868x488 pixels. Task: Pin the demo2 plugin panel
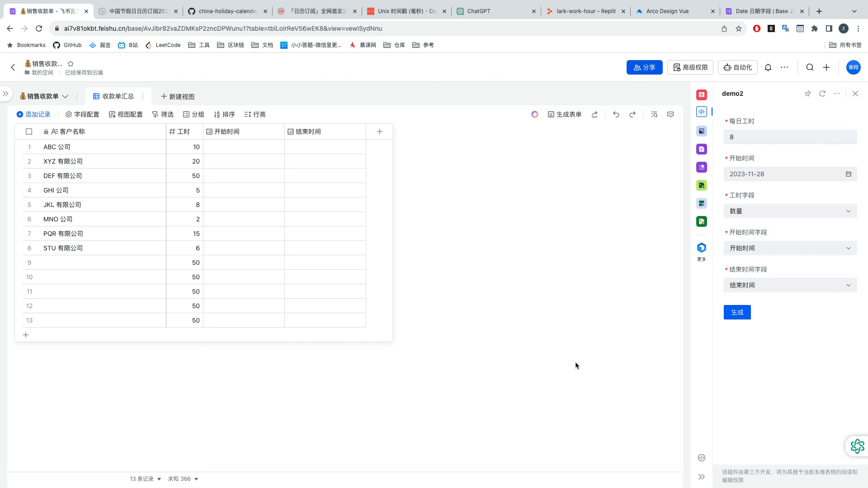tap(807, 94)
